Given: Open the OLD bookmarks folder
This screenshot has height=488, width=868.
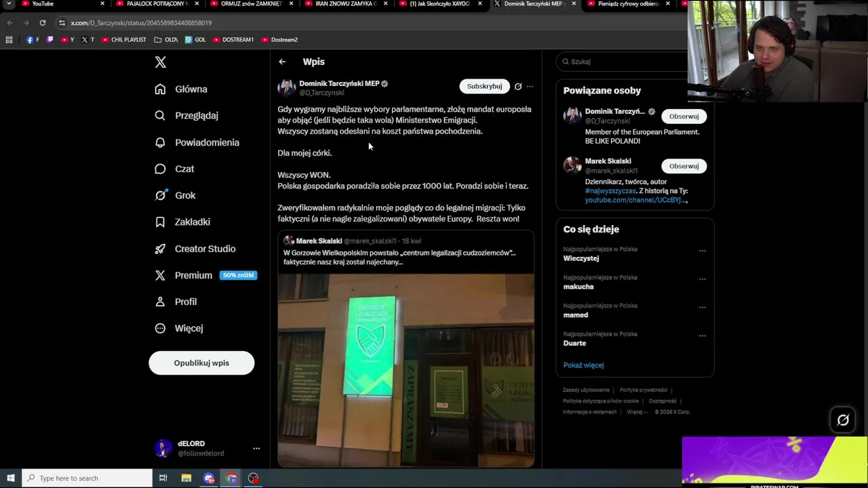Looking at the screenshot, I should [x=166, y=40].
